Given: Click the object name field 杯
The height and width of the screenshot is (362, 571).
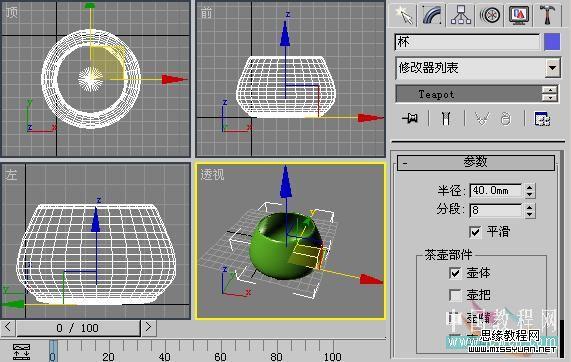Looking at the screenshot, I should 467,42.
